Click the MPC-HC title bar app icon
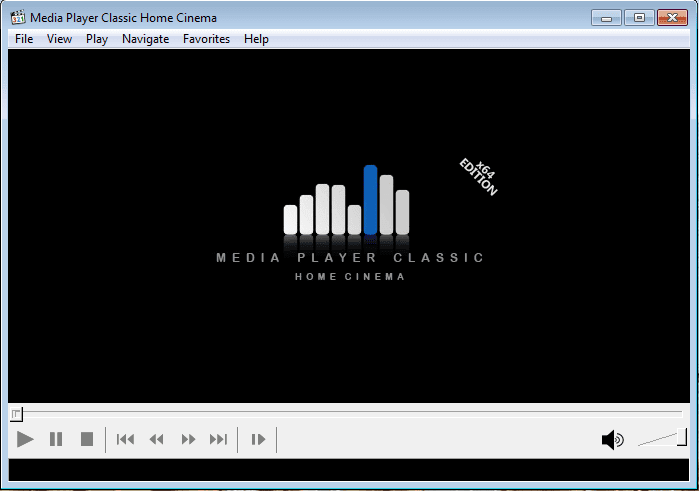Screen dimensions: 699x491 [x=18, y=17]
